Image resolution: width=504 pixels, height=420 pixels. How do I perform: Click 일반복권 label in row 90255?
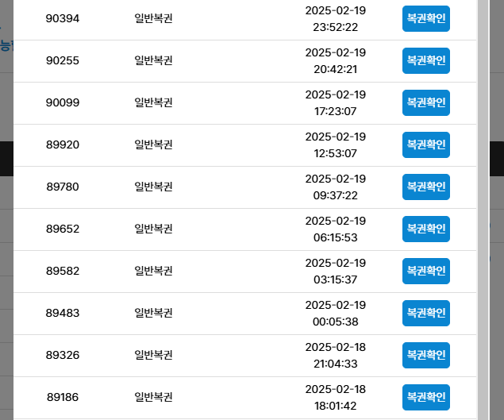(x=154, y=60)
